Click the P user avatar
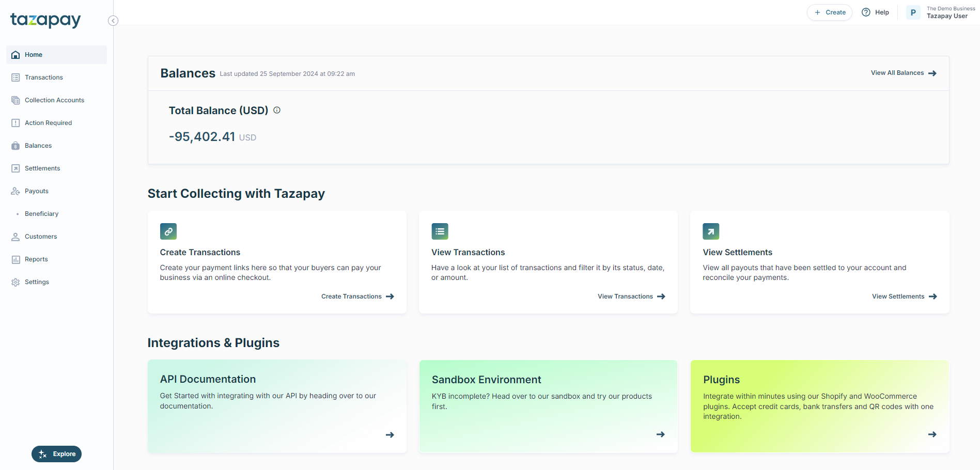The width and height of the screenshot is (980, 470). coord(913,12)
